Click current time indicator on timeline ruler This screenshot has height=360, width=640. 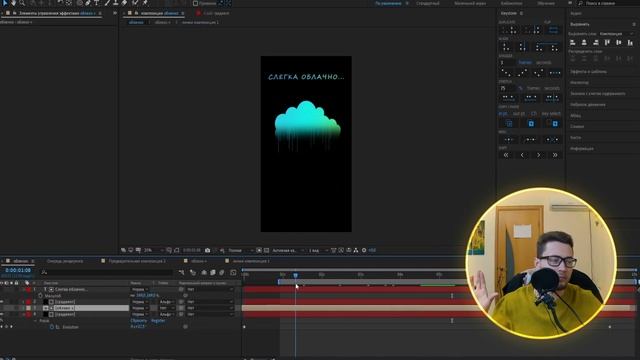point(296,276)
